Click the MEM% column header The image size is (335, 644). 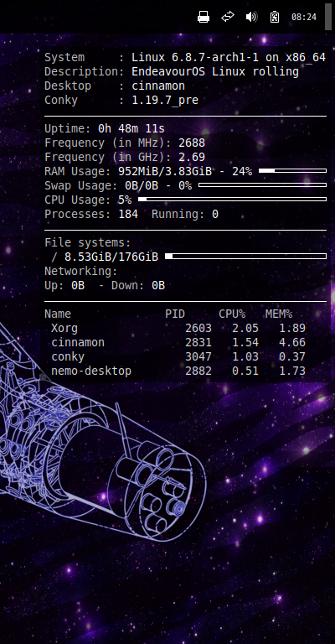pyautogui.click(x=279, y=314)
